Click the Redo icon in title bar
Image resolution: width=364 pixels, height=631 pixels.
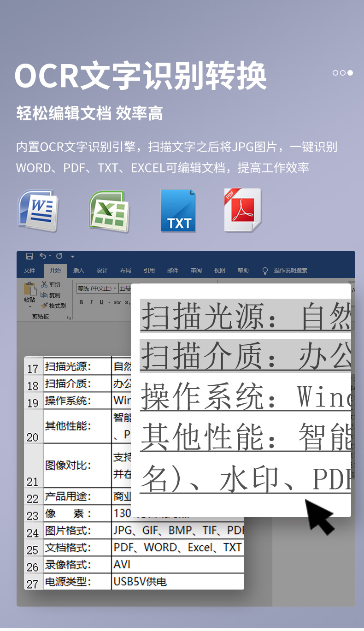pyautogui.click(x=59, y=256)
